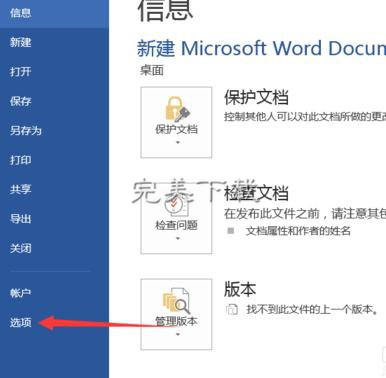Click the 找不到此文件的上一个版本 message
Viewport: 386px width, 378px height.
(312, 309)
